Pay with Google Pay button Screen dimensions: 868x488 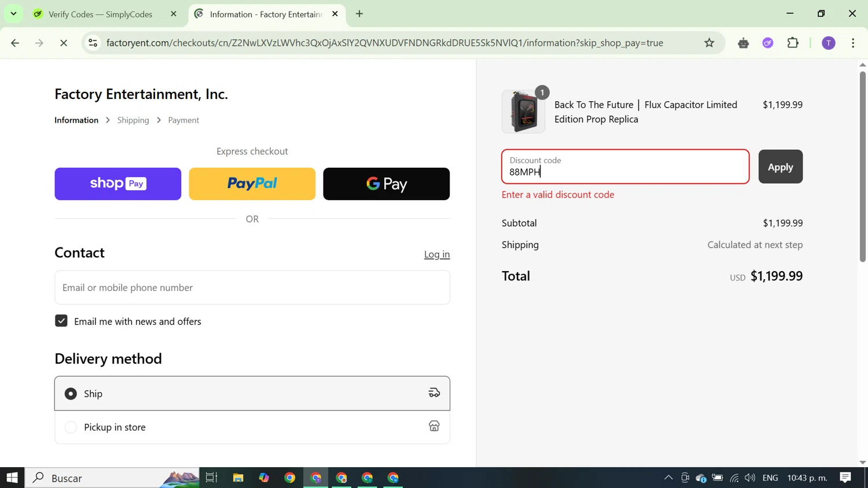(x=387, y=184)
